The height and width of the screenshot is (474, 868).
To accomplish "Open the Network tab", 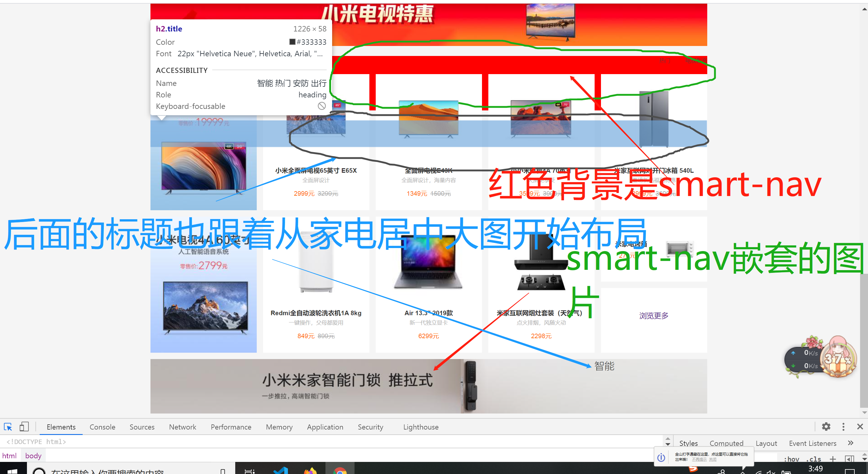I will coord(183,427).
